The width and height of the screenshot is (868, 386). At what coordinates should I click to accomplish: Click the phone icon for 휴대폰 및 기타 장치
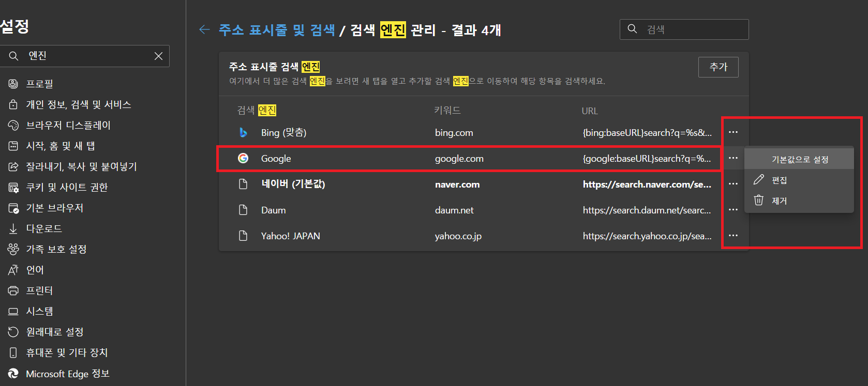[x=13, y=352]
